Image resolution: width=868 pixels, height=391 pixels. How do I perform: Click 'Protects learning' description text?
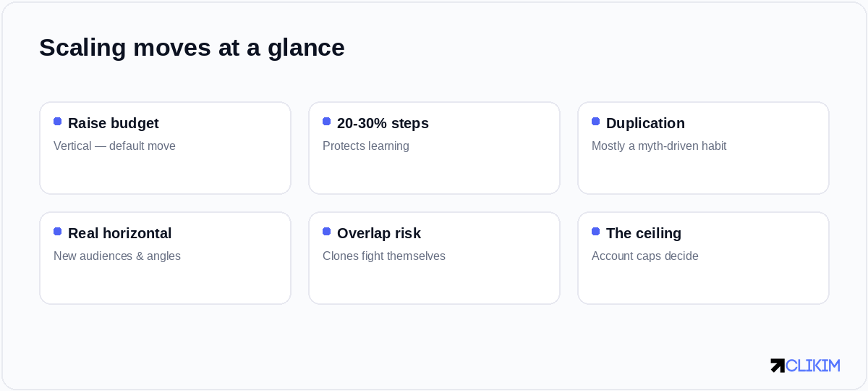[366, 146]
